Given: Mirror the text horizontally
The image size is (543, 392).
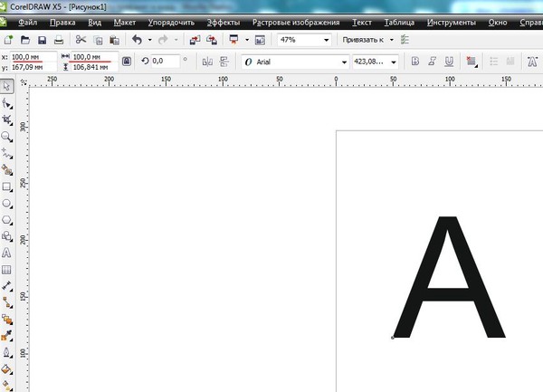Looking at the screenshot, I should (207, 62).
